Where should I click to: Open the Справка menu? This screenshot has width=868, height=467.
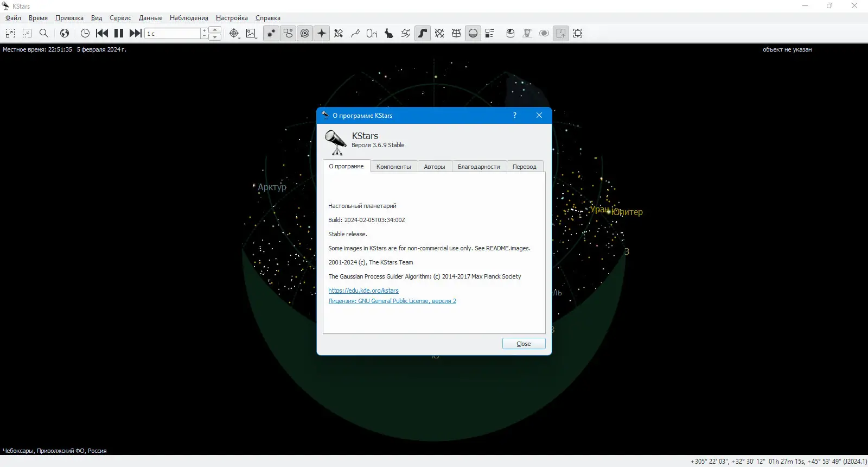pyautogui.click(x=268, y=18)
